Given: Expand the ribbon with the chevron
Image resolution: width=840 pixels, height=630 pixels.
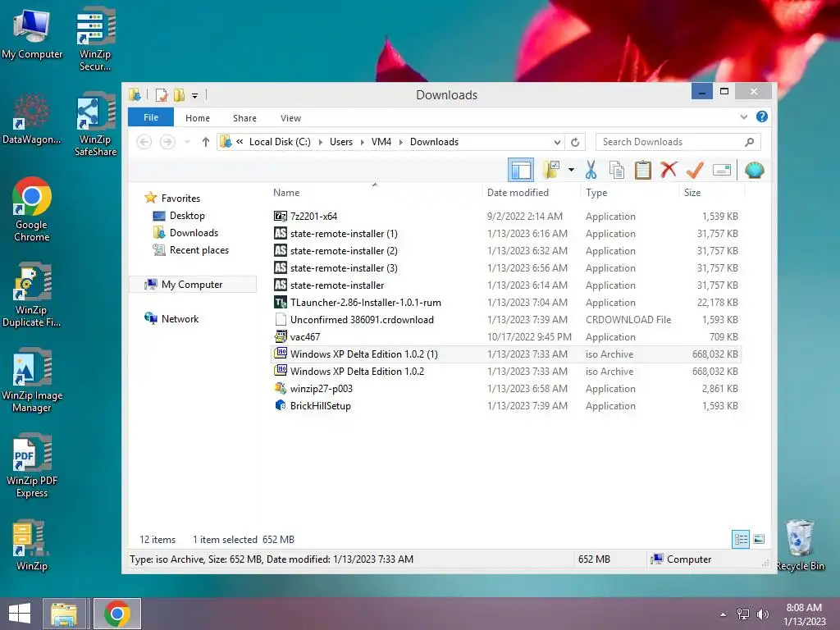Looking at the screenshot, I should [x=743, y=116].
